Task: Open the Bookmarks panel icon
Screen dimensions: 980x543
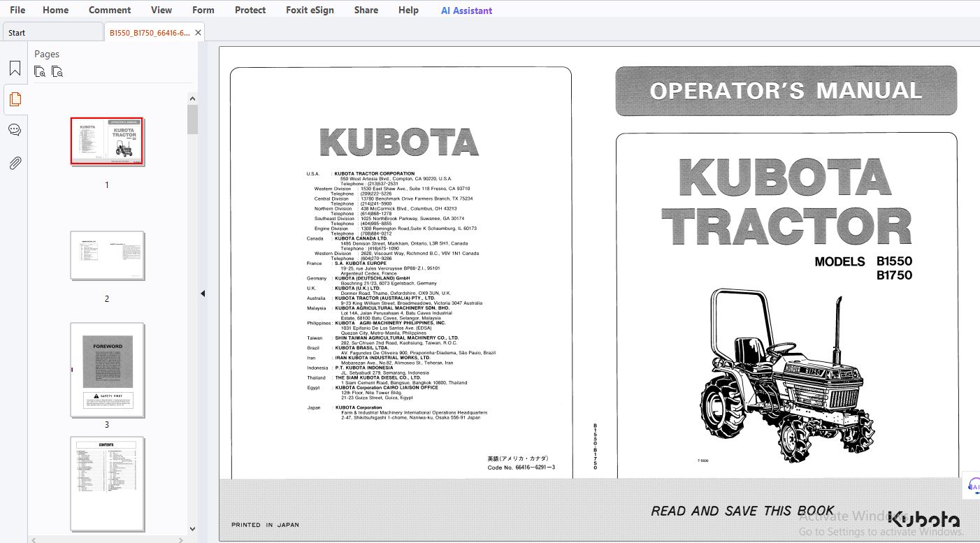Action: pos(15,68)
